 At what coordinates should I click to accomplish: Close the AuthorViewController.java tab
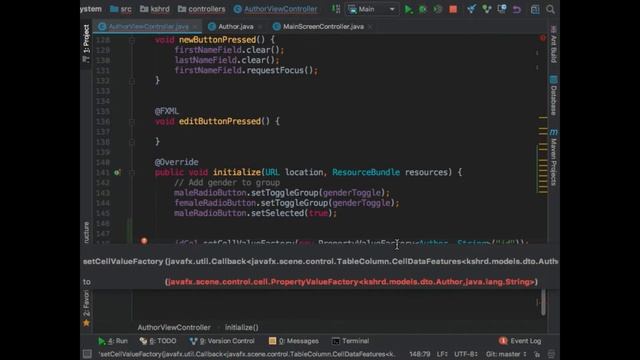point(196,27)
